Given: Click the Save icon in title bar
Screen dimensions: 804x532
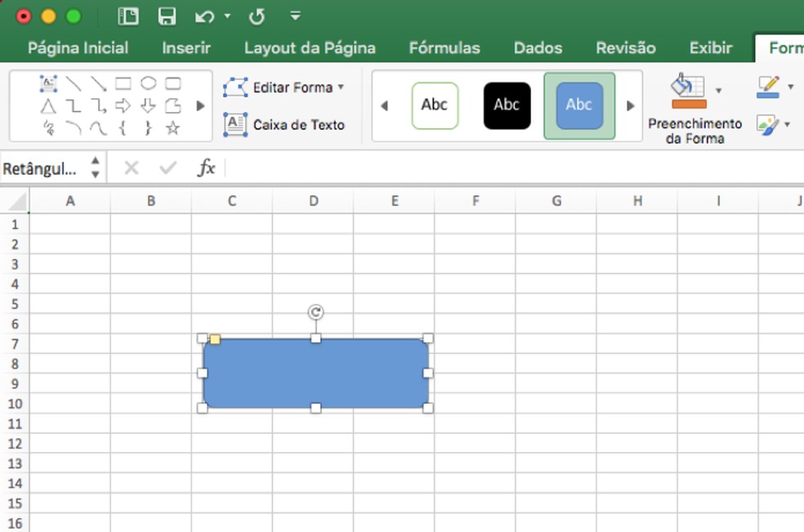Looking at the screenshot, I should (x=167, y=16).
